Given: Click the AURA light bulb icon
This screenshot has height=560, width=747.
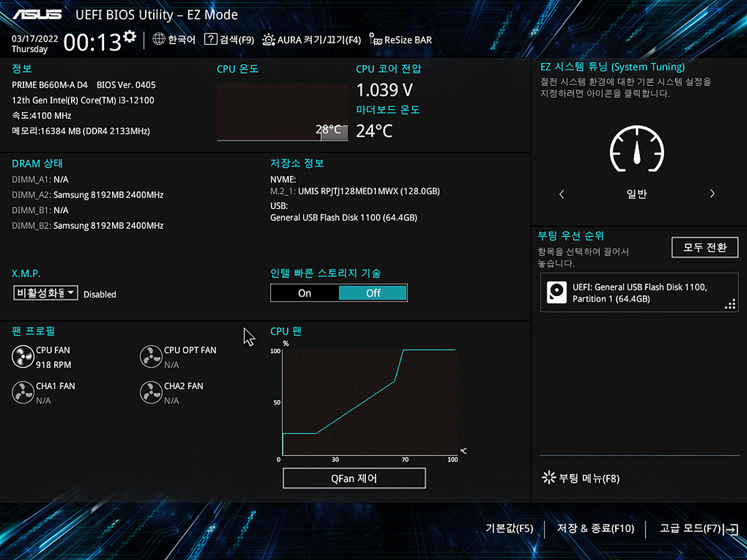Looking at the screenshot, I should point(268,40).
